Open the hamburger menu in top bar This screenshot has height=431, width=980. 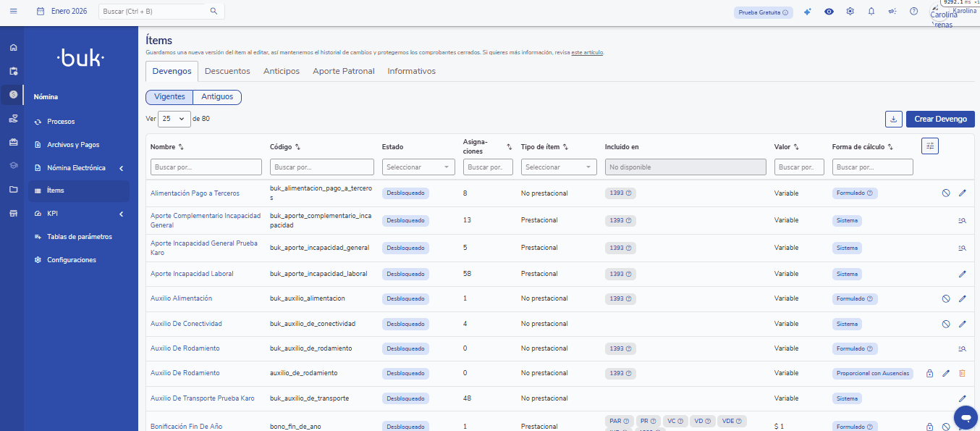13,12
